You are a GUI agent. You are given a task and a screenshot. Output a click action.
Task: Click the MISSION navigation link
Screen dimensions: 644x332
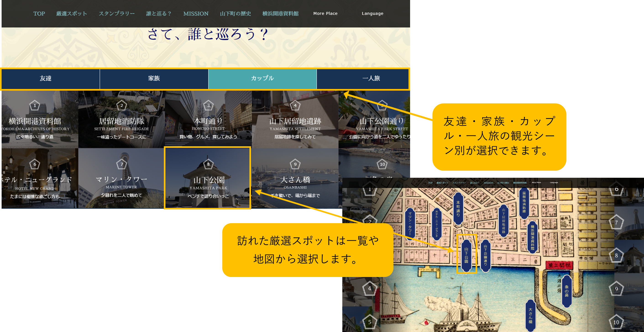click(x=196, y=13)
